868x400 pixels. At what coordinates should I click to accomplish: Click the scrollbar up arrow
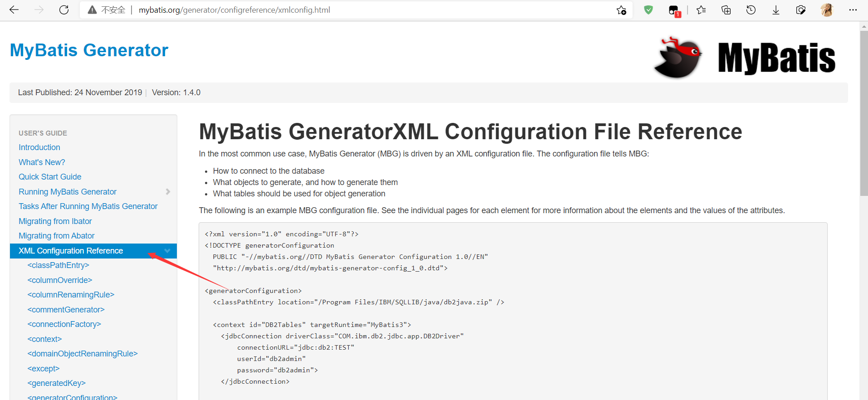[x=863, y=26]
